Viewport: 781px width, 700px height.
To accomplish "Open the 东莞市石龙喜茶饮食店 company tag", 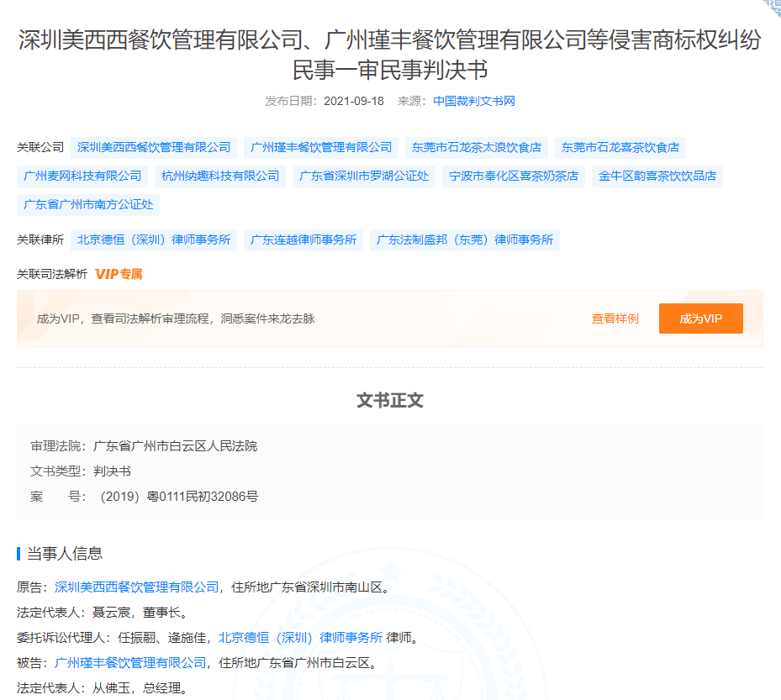I will click(620, 147).
